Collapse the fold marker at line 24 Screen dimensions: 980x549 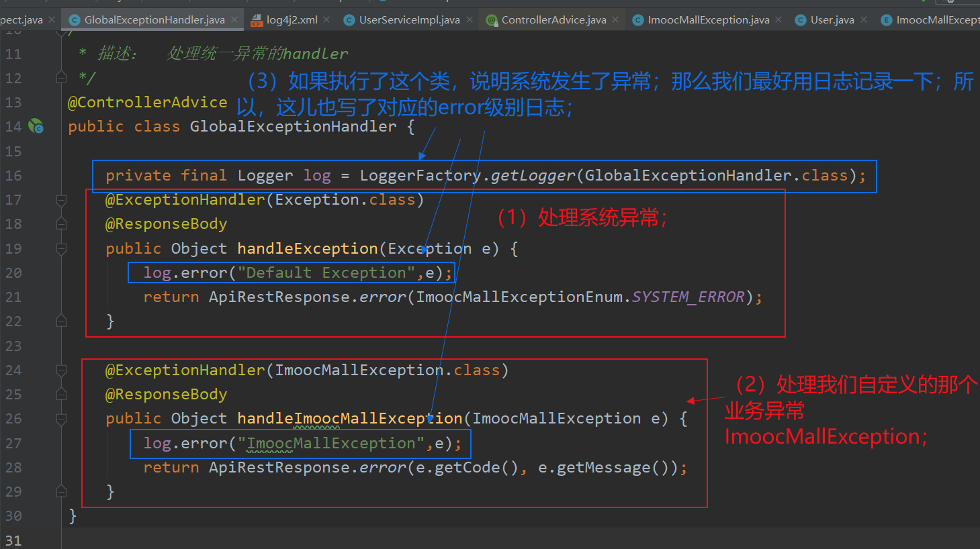coord(61,370)
